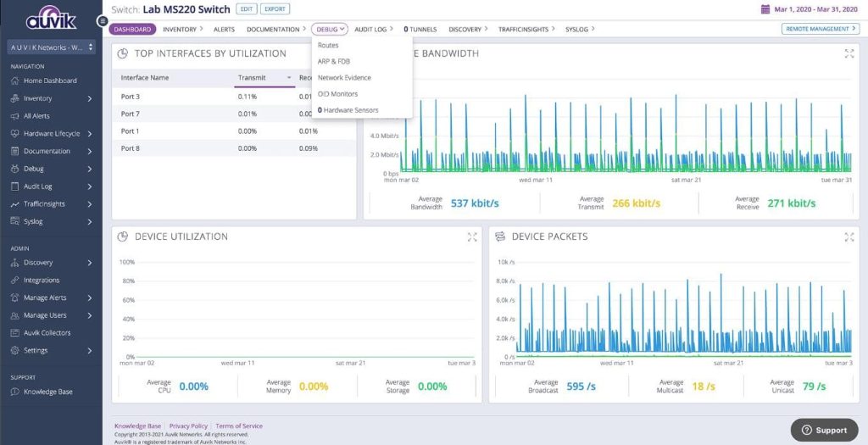Open the Tunnels tab
The image size is (868, 445).
(x=420, y=30)
